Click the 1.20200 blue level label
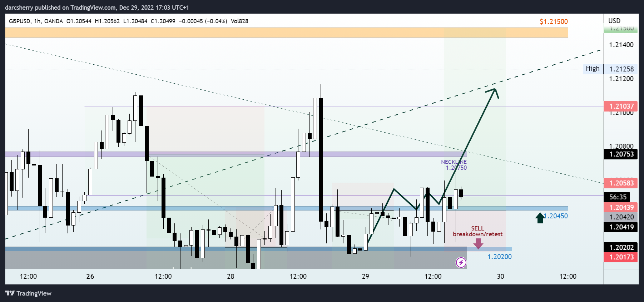The height and width of the screenshot is (302, 644). [500, 257]
